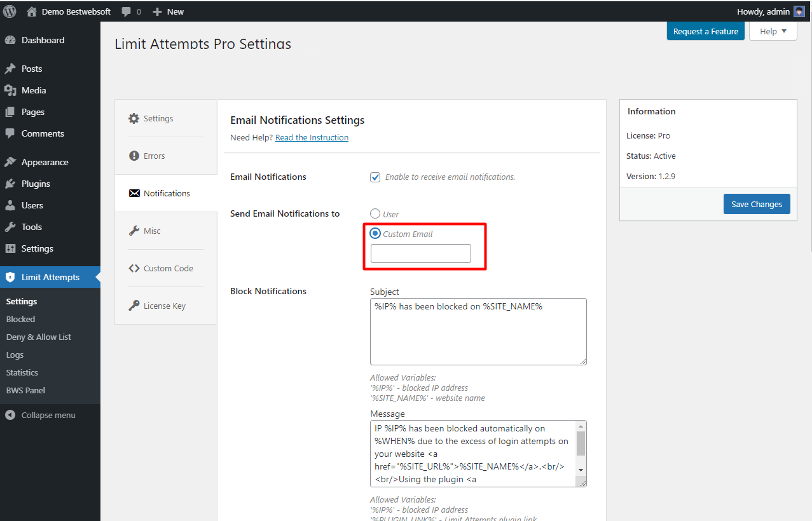Click the exclamation icon on Errors tab
The image size is (812, 521).
[134, 156]
